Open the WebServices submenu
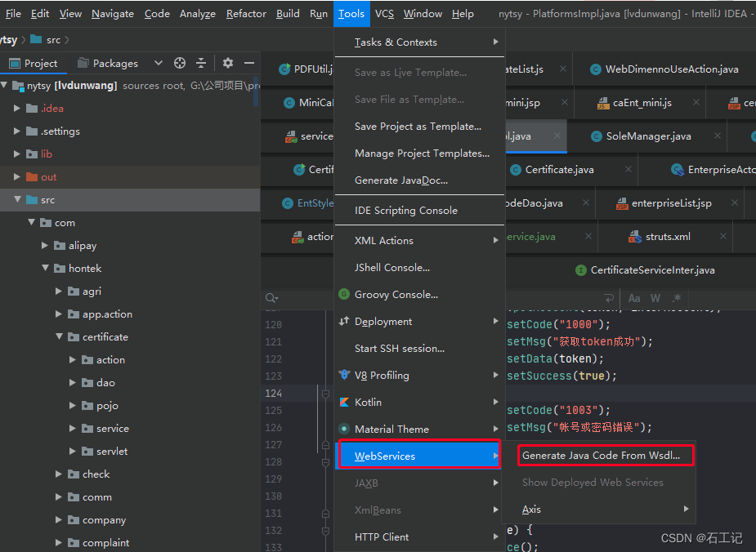Screen dimensions: 756x552 (418, 456)
